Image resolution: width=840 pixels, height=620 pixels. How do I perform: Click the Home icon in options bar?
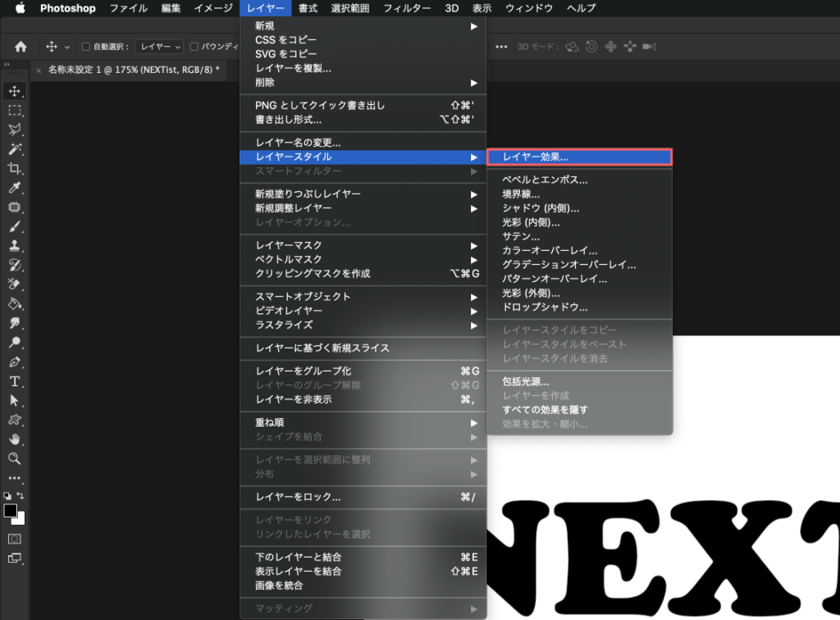21,47
